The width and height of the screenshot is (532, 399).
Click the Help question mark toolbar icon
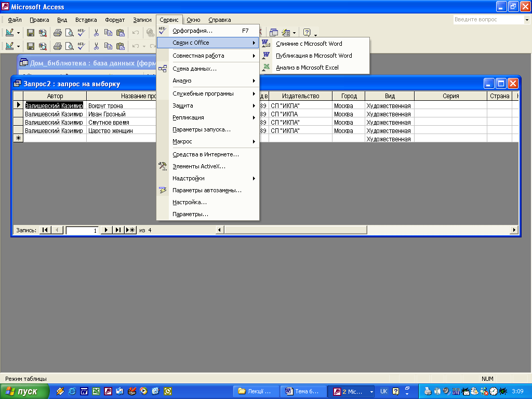coord(307,33)
